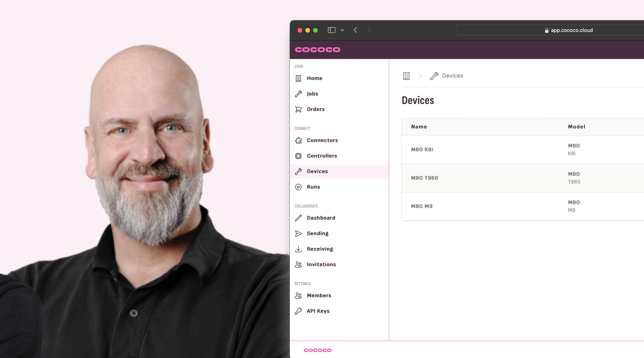Click the Devices wrench icon in the breadcrumb
The height and width of the screenshot is (358, 644).
point(434,75)
